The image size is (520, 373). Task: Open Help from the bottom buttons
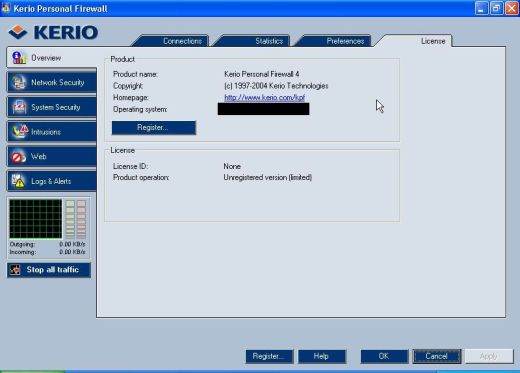321,356
